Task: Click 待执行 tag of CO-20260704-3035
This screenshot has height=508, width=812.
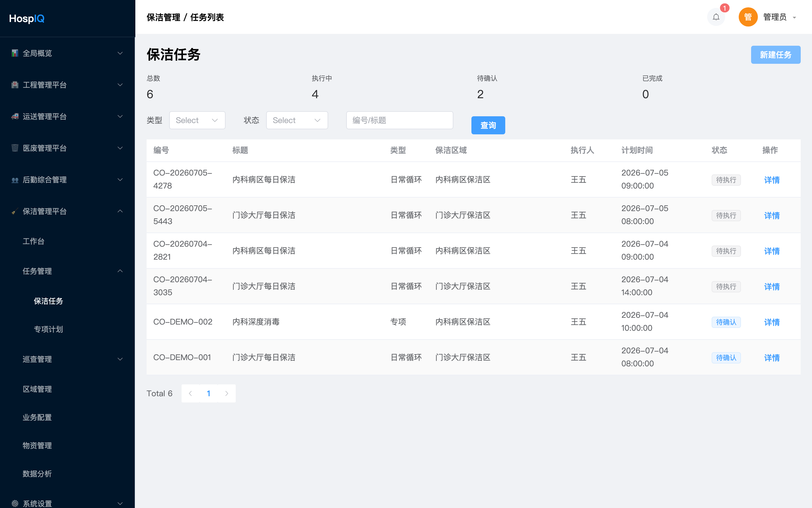Action: [x=726, y=286]
